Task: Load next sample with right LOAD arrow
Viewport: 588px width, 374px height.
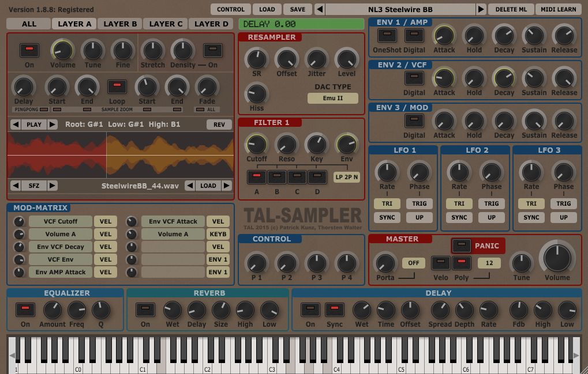Action: [x=227, y=186]
